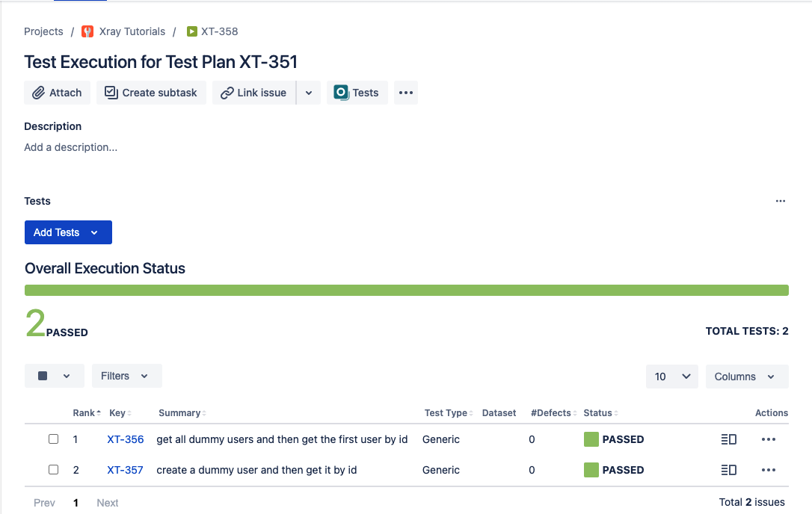Open the Tests panel options ellipsis
812x514 pixels.
click(781, 201)
